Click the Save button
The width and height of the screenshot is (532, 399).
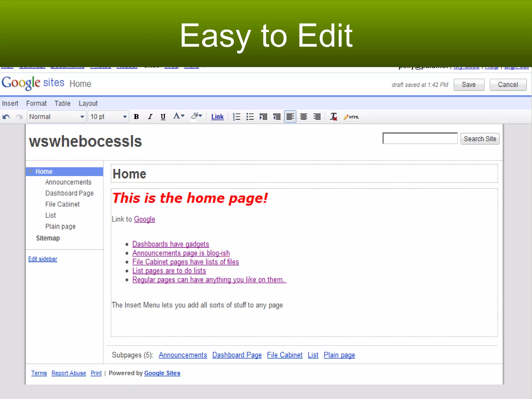[x=469, y=85]
